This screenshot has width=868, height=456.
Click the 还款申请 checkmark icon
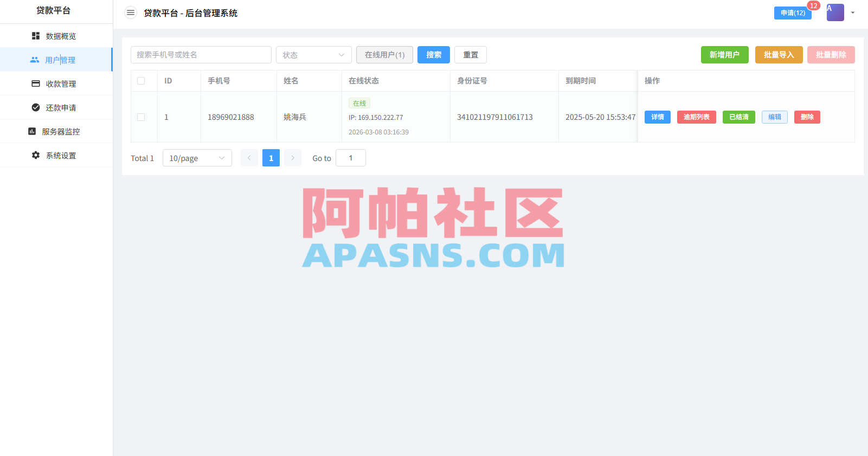tap(36, 107)
